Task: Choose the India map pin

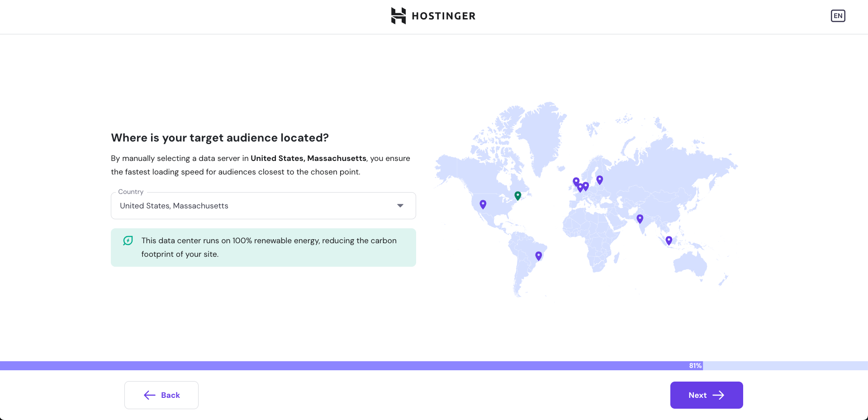Action: [x=640, y=218]
